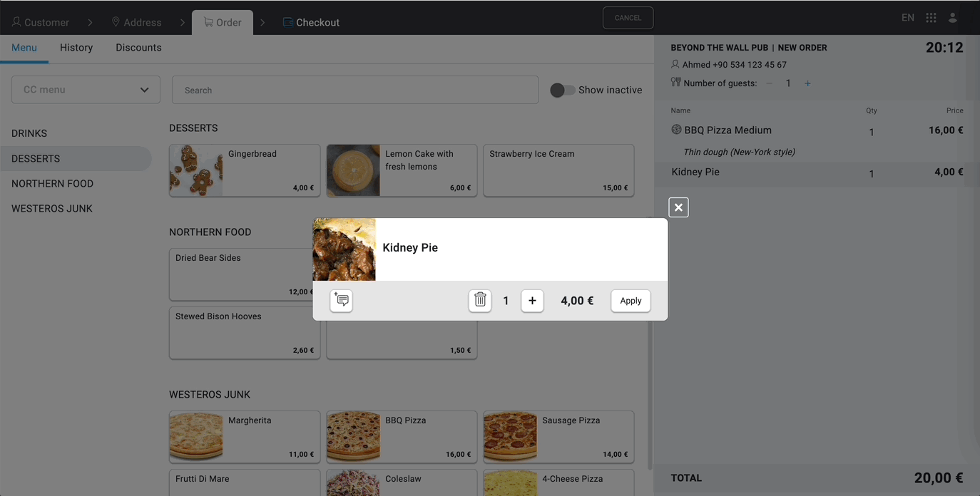980x496 pixels.
Task: Increase Kidney Pie quantity with plus button
Action: pyautogui.click(x=532, y=301)
